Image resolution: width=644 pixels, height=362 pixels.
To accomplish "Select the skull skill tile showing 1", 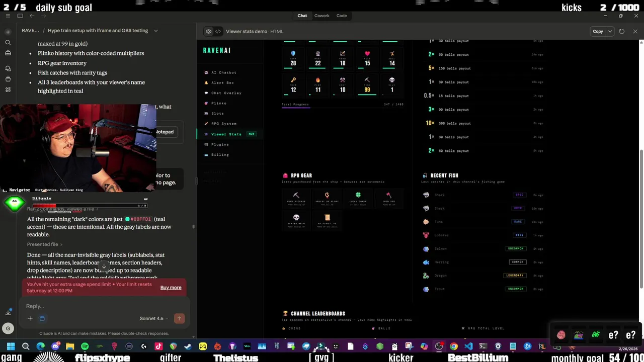I will pyautogui.click(x=392, y=85).
